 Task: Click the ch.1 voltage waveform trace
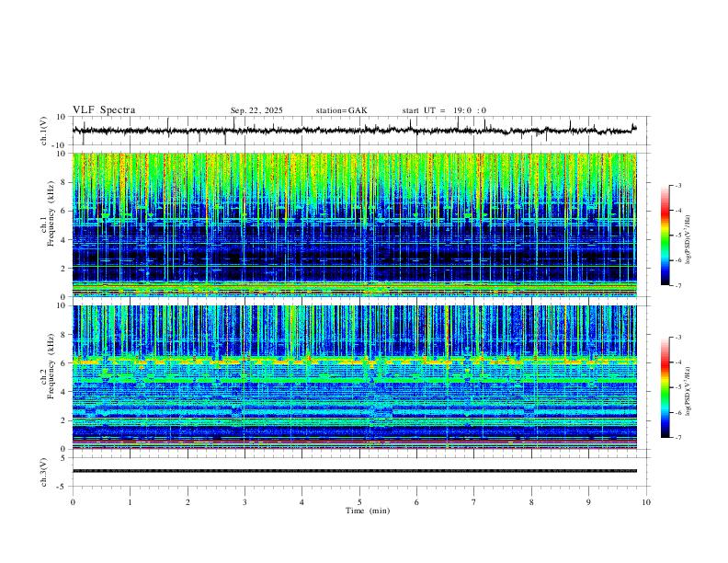[355, 130]
